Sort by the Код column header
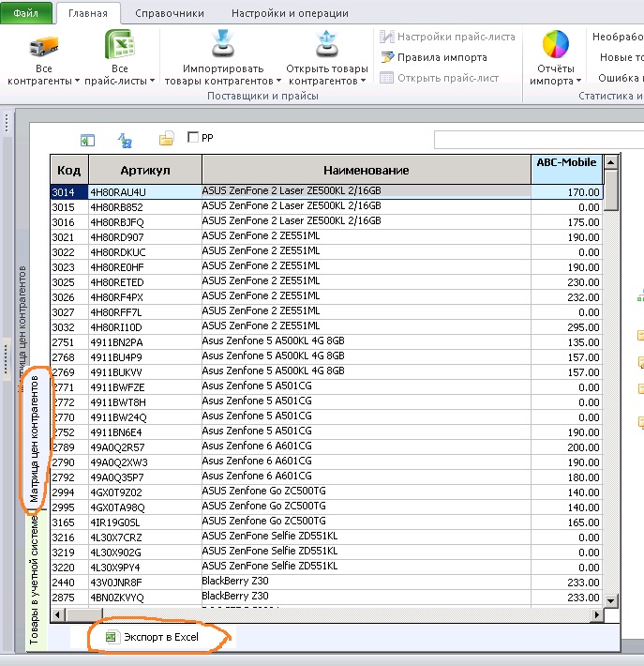Image resolution: width=644 pixels, height=666 pixels. click(69, 170)
